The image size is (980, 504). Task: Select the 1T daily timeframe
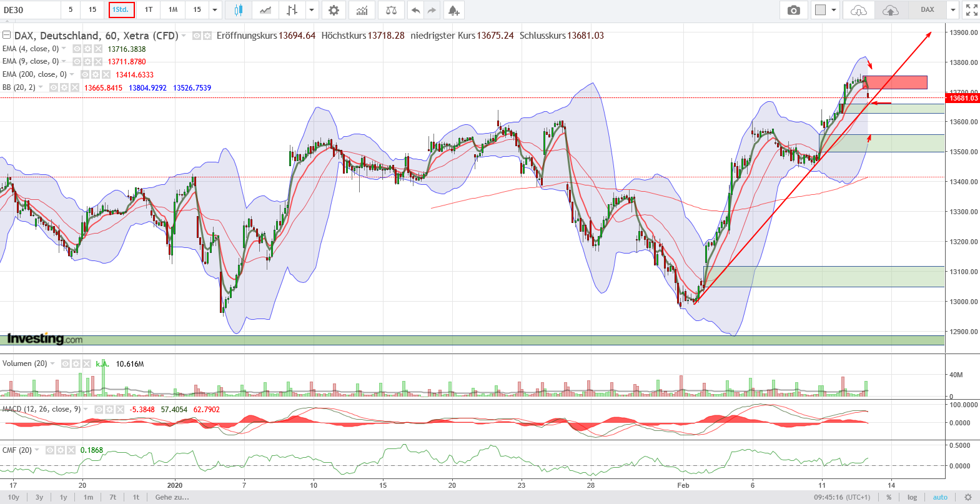[x=149, y=10]
